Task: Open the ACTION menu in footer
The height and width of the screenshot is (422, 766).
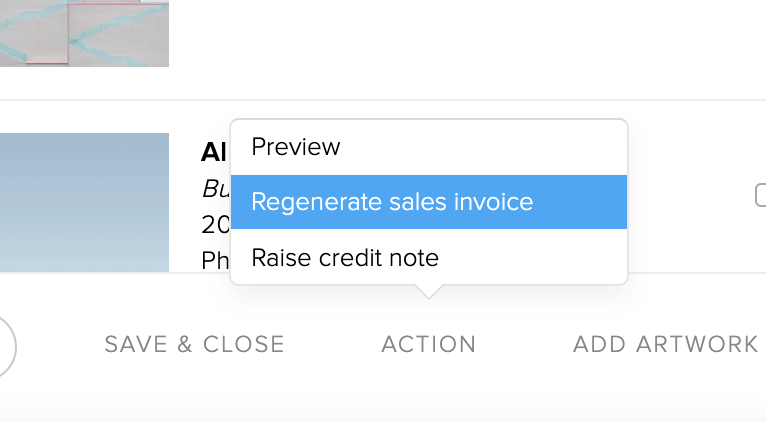Action: pos(428,344)
